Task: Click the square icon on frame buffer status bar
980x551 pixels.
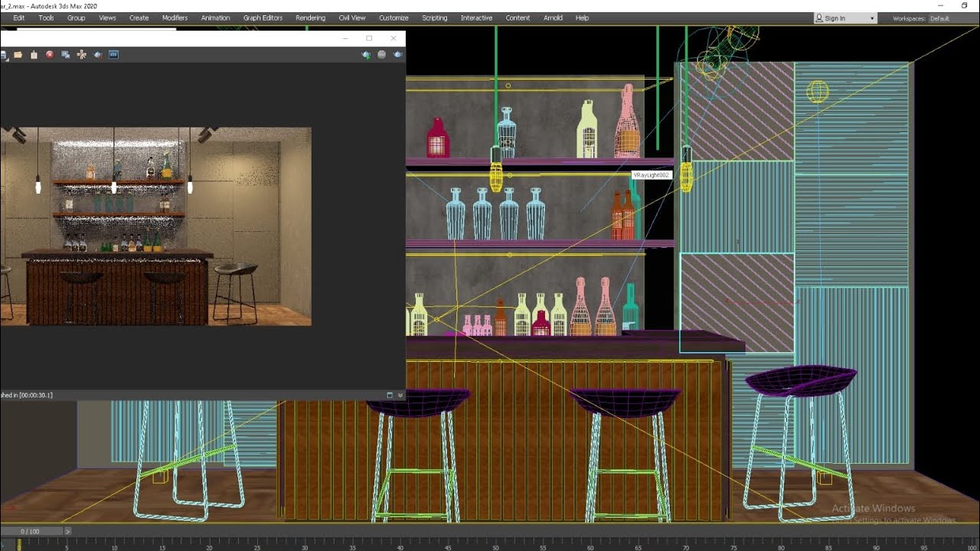Action: coord(390,395)
